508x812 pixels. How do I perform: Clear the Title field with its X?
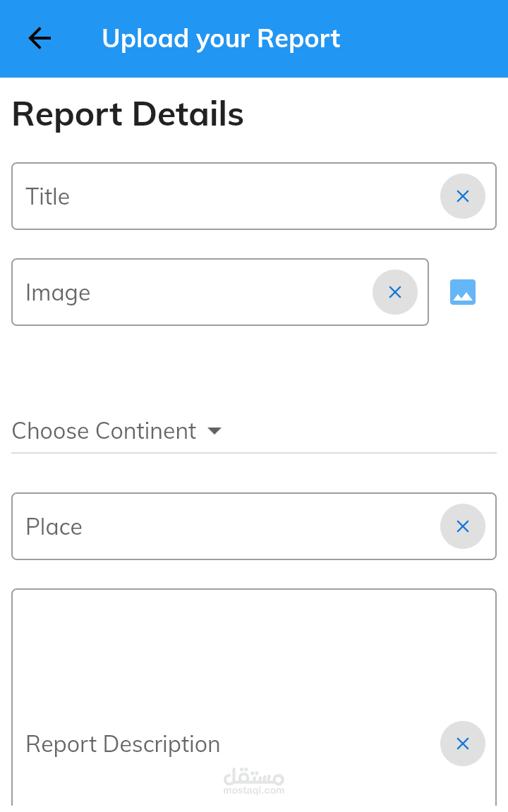click(x=463, y=196)
